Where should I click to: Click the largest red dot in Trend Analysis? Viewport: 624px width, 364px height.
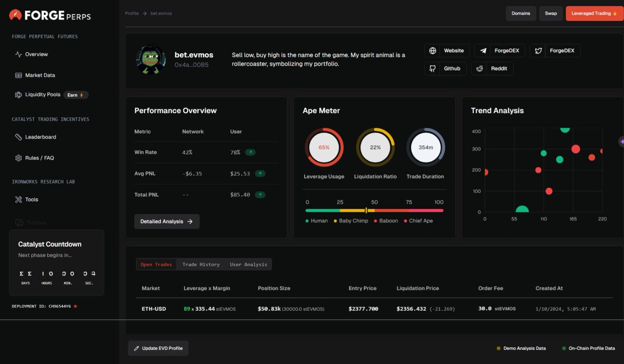576,149
